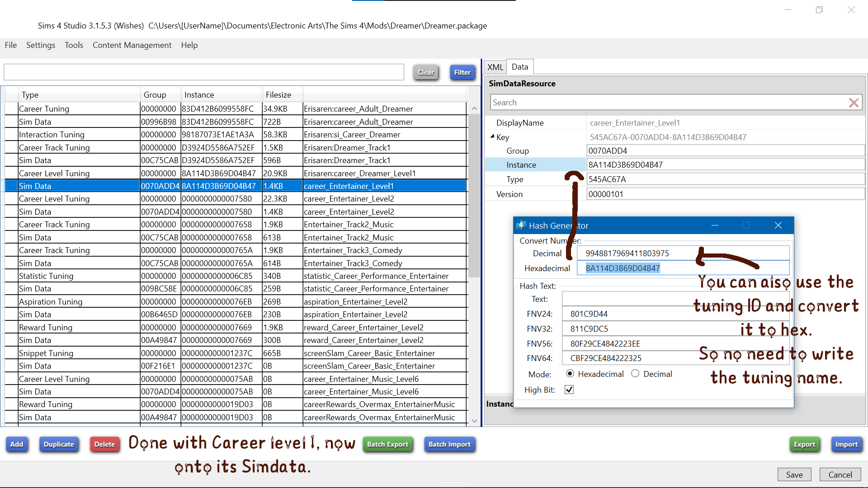Select the Sim Data Erisaren:Dreamer_Track1 row

[236, 160]
